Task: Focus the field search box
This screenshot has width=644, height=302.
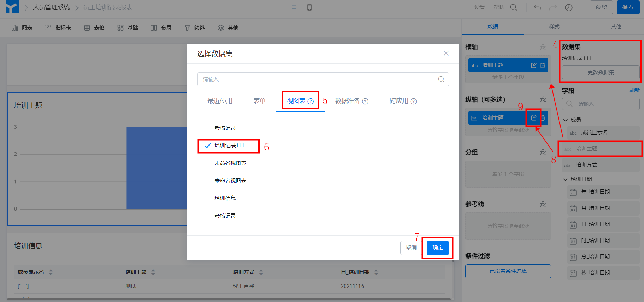Action: (601, 104)
